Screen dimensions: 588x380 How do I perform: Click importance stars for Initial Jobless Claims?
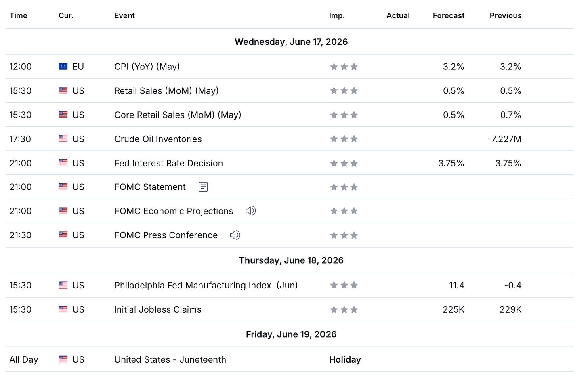tap(344, 309)
